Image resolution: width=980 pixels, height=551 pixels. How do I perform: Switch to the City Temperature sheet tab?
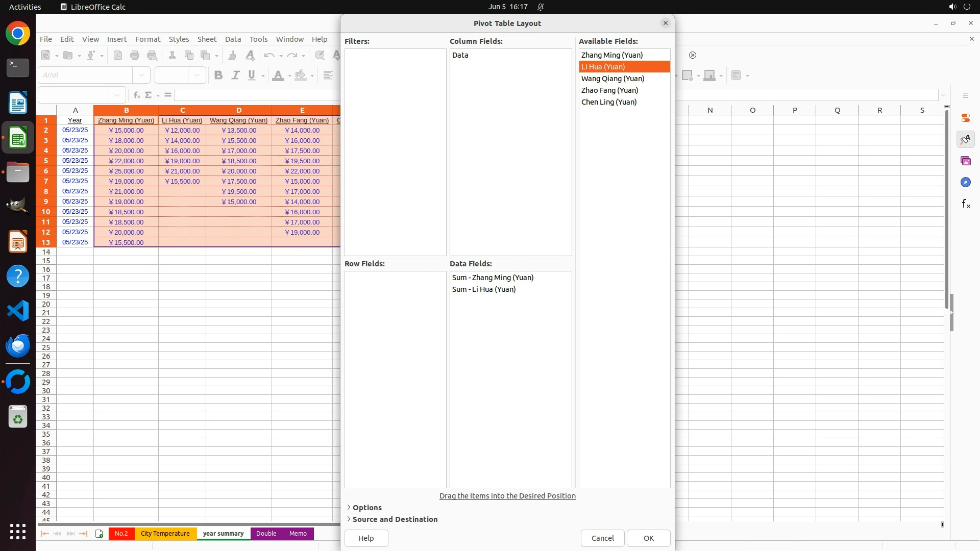[165, 534]
